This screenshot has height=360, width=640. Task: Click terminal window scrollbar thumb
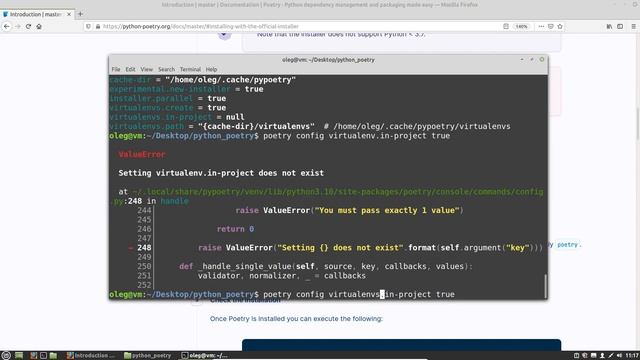tap(545, 286)
